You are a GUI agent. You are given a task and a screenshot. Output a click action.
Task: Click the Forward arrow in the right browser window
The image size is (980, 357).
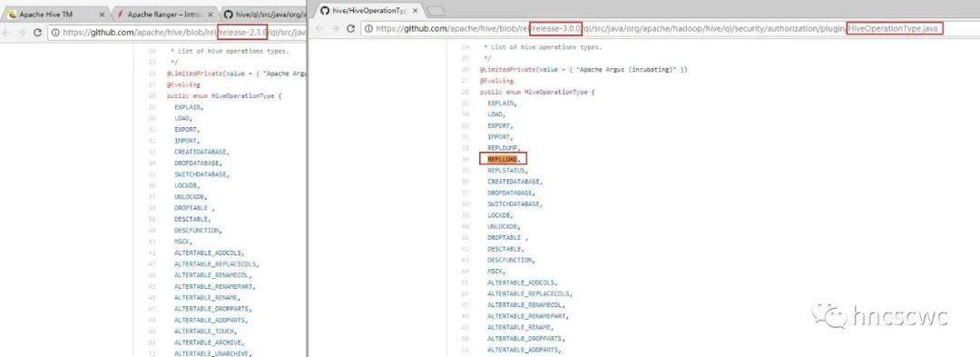click(335, 29)
